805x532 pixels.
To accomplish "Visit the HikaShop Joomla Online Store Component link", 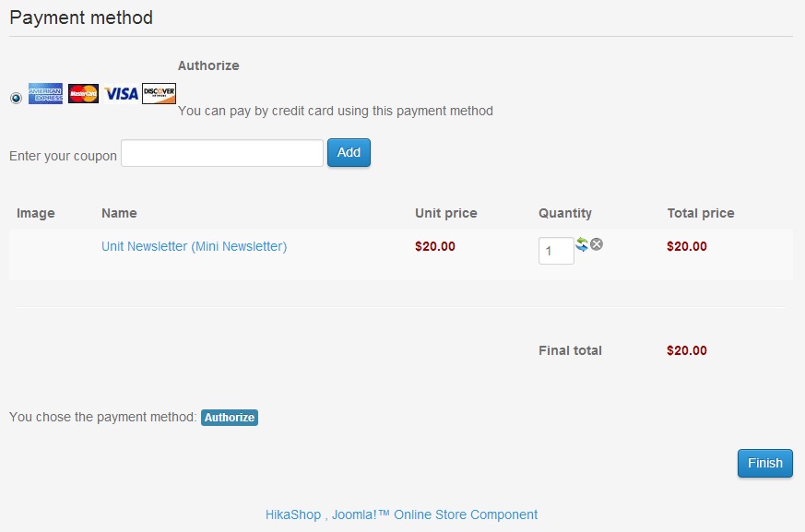I will click(401, 514).
